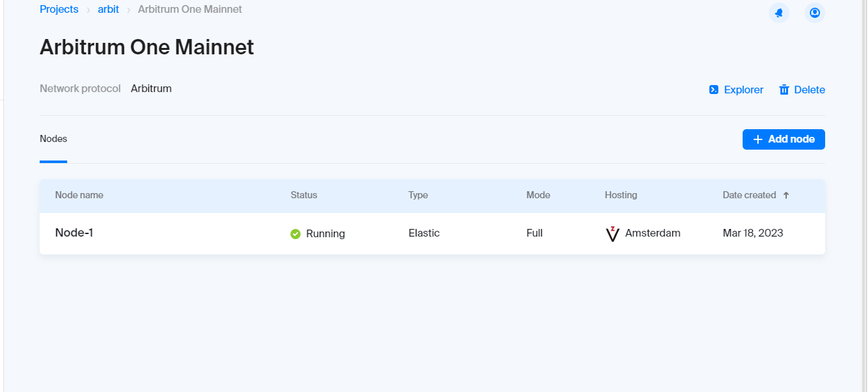Click the green Running status checkmark icon
The width and height of the screenshot is (868, 392).
point(296,234)
